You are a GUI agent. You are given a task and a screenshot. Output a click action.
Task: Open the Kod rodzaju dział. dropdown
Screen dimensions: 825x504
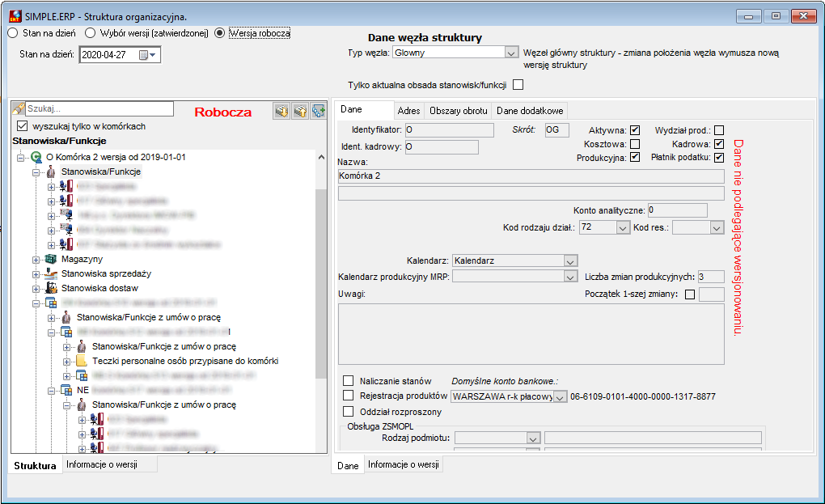[x=623, y=228]
